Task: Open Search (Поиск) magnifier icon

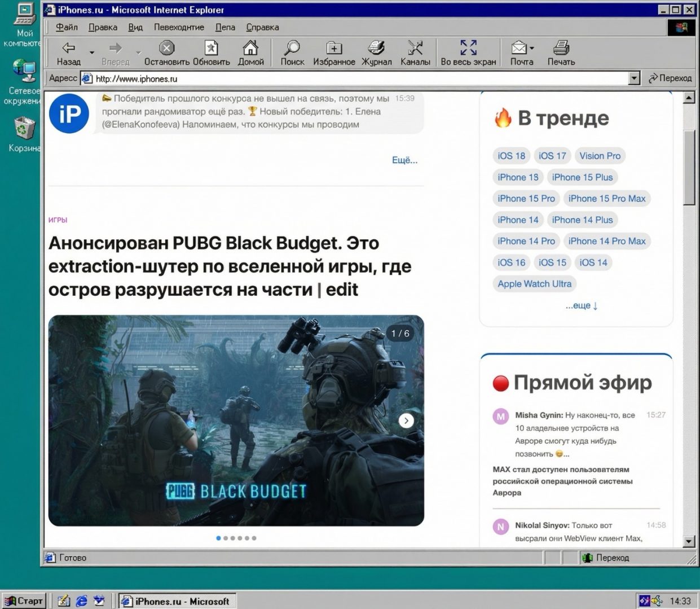Action: point(292,49)
